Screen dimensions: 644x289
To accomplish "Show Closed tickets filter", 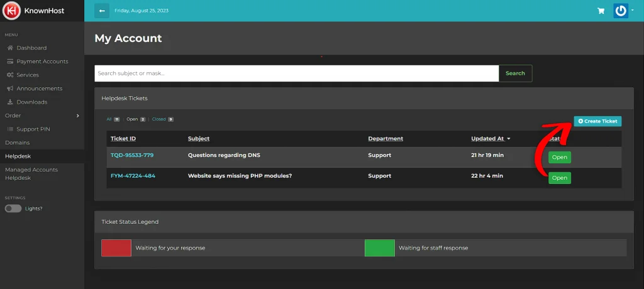I will pos(158,119).
